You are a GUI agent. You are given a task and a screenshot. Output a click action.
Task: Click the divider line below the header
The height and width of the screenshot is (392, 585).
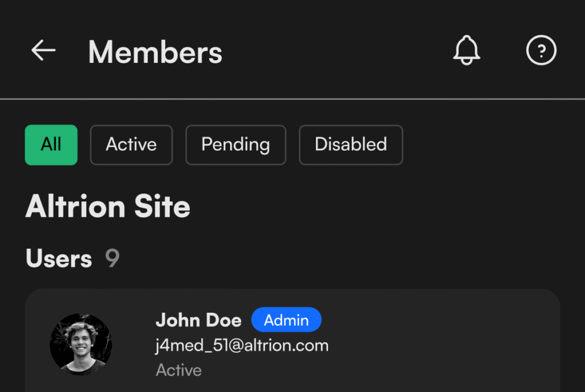click(x=292, y=99)
